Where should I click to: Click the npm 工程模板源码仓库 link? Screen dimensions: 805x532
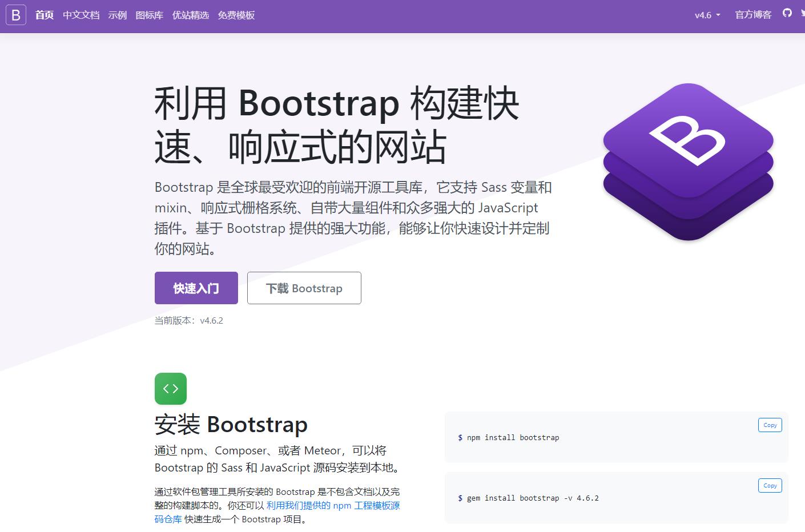tap(333, 506)
